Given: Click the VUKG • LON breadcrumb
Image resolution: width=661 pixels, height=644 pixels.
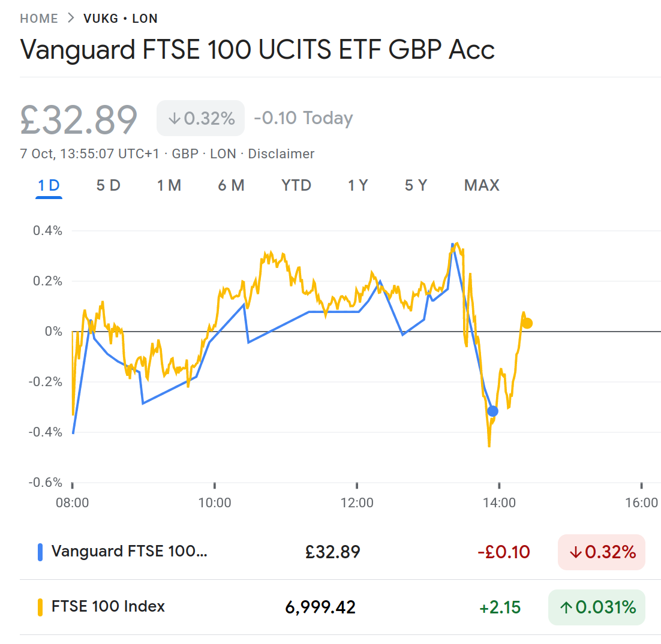Looking at the screenshot, I should click(x=121, y=19).
